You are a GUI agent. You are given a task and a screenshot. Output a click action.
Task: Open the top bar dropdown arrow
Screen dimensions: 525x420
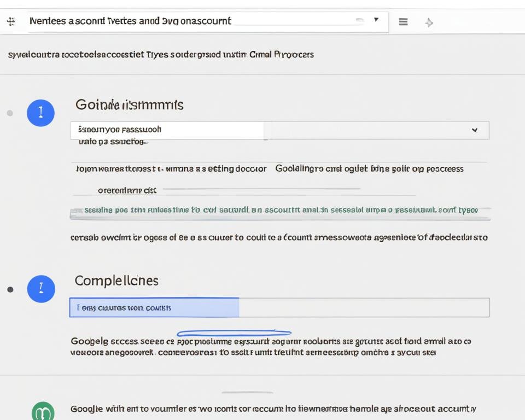[x=376, y=20]
